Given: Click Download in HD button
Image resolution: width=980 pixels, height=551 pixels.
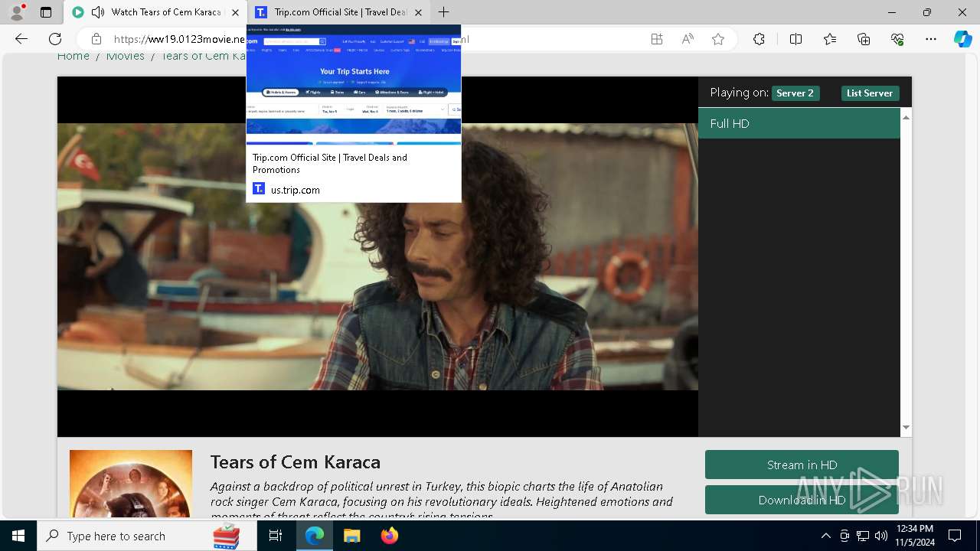Looking at the screenshot, I should point(802,500).
